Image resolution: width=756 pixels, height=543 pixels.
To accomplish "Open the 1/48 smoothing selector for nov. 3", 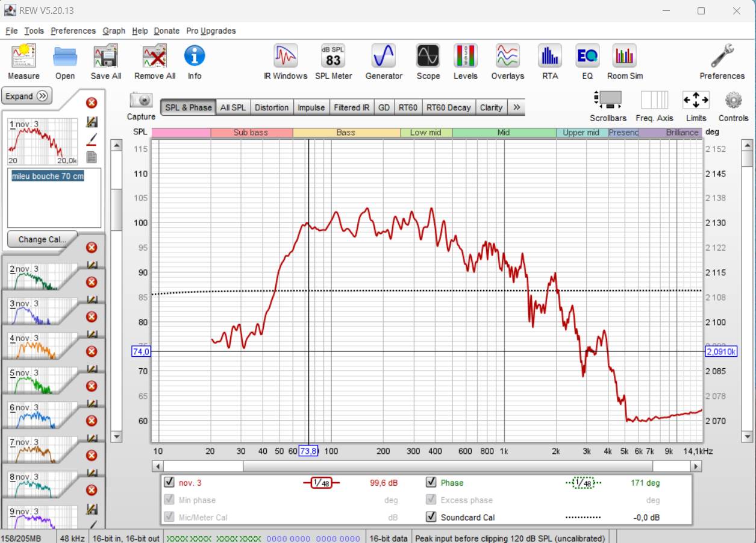I will tap(322, 483).
